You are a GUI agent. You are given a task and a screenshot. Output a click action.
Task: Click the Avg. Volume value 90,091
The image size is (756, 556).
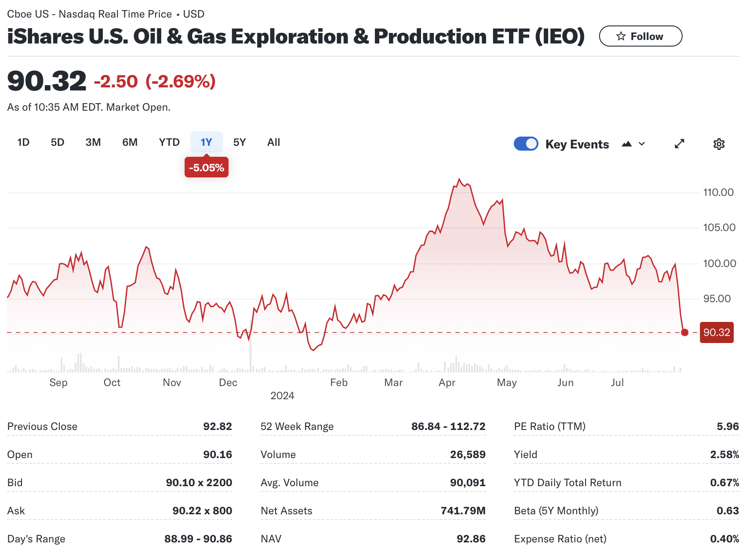coord(468,483)
